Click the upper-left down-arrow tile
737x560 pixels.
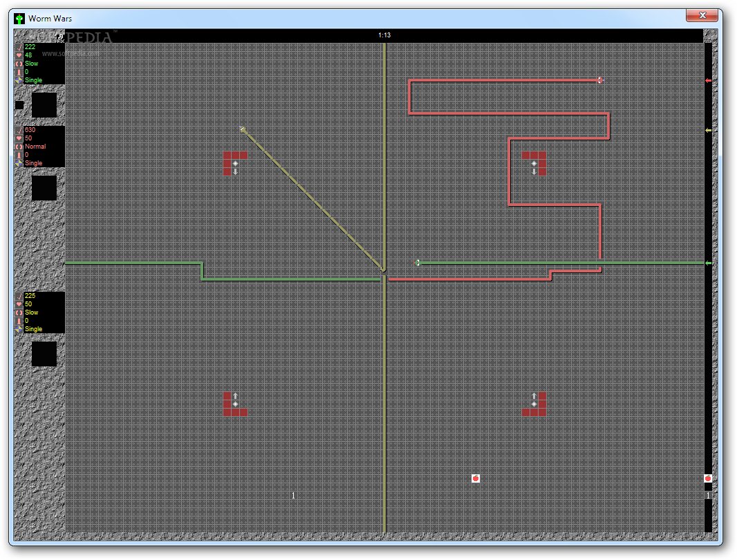(x=235, y=171)
